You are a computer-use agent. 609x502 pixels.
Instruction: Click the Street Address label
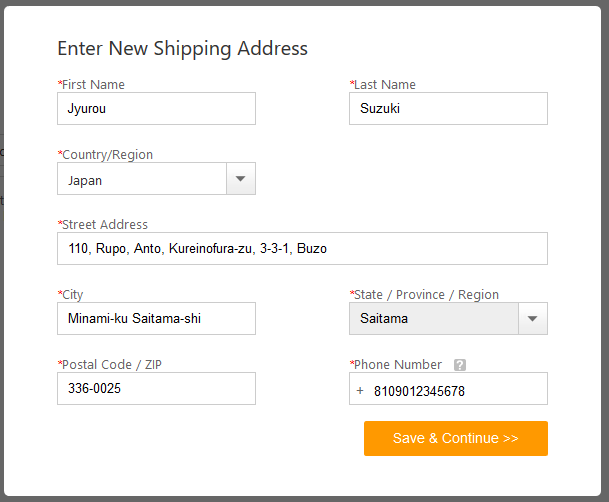(104, 225)
